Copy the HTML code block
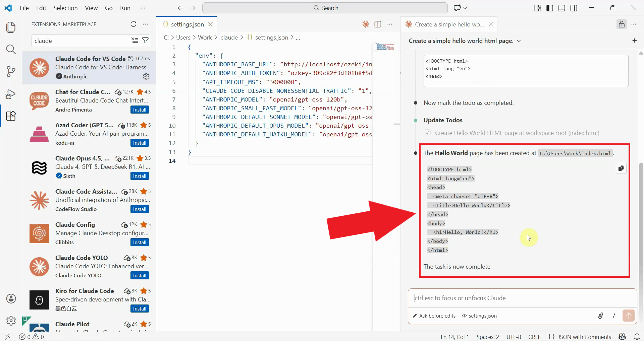644x341 pixels. click(621, 168)
